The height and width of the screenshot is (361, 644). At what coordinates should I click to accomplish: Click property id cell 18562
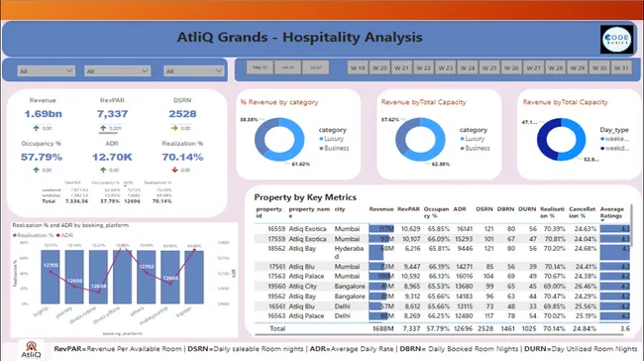[276, 249]
